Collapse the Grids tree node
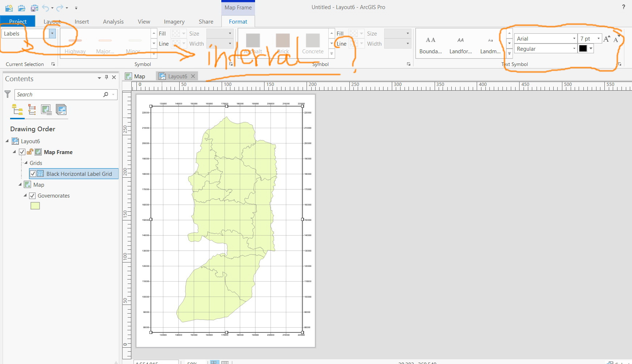This screenshot has width=632, height=364. click(x=26, y=163)
